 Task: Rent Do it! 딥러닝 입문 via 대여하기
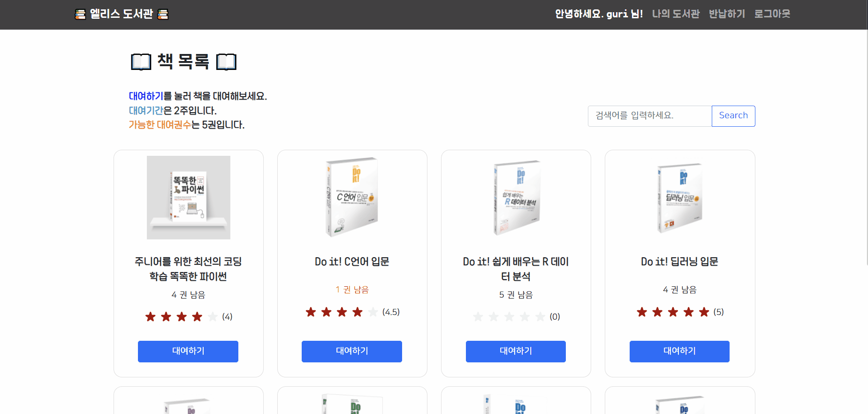click(x=679, y=352)
